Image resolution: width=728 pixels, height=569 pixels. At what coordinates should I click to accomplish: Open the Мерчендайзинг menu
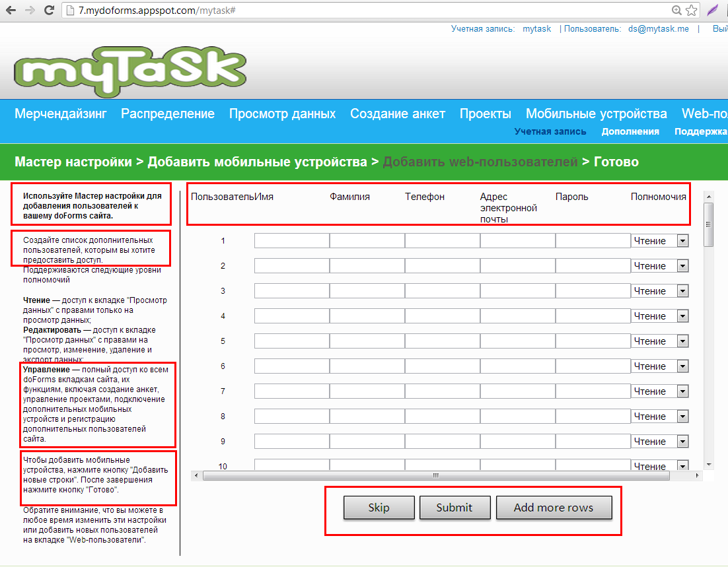pos(61,114)
